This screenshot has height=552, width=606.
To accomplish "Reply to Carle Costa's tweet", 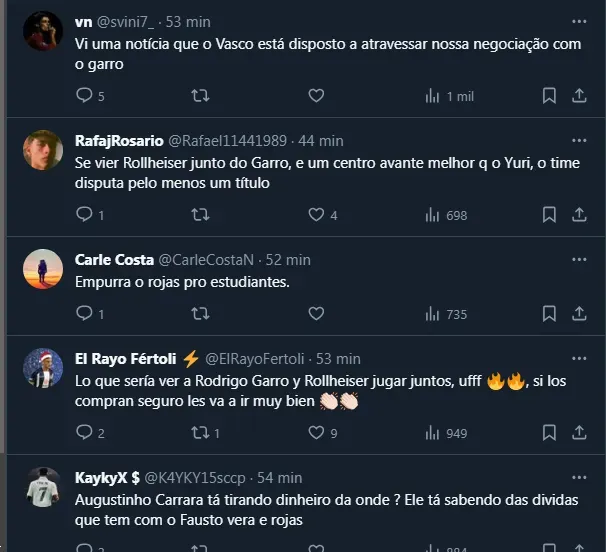I will tap(84, 314).
